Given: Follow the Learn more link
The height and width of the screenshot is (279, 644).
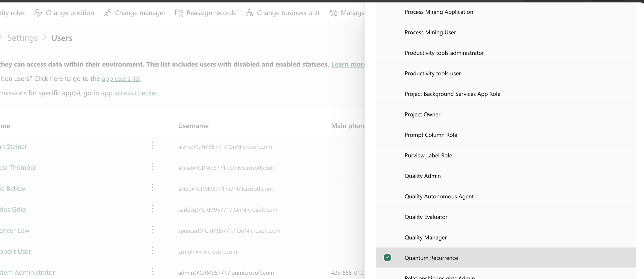Looking at the screenshot, I should click(347, 64).
